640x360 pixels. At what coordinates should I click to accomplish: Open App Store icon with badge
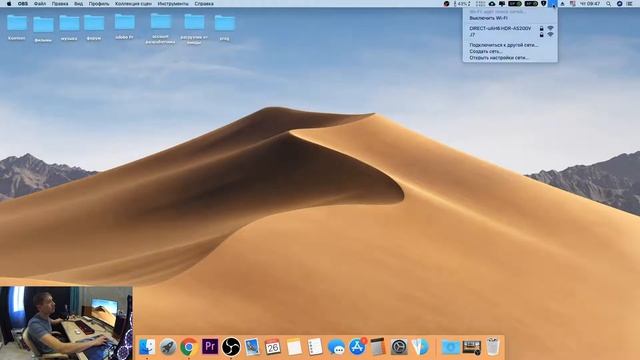(x=357, y=347)
